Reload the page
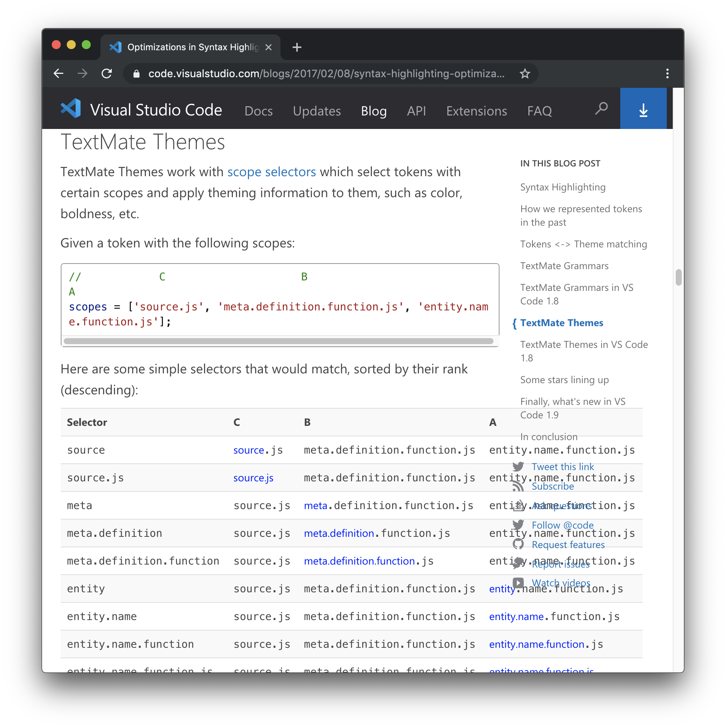 click(x=107, y=73)
